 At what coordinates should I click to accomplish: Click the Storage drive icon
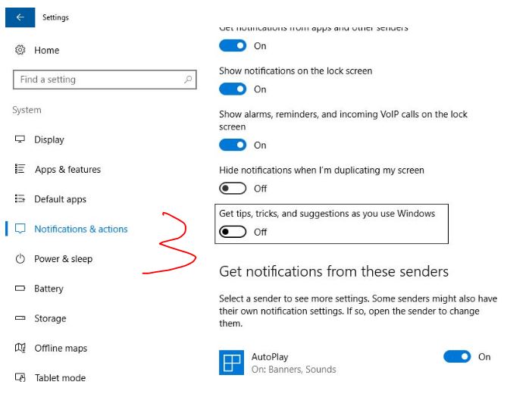[x=20, y=318]
